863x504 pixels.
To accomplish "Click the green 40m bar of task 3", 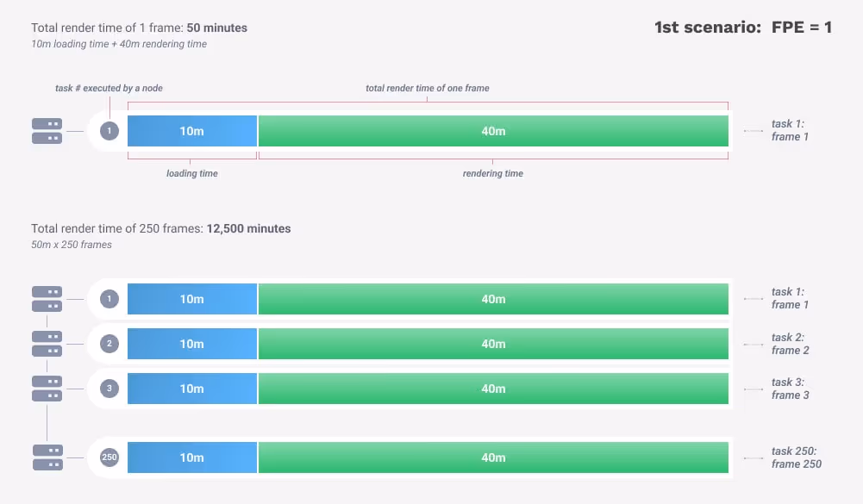I will point(493,389).
